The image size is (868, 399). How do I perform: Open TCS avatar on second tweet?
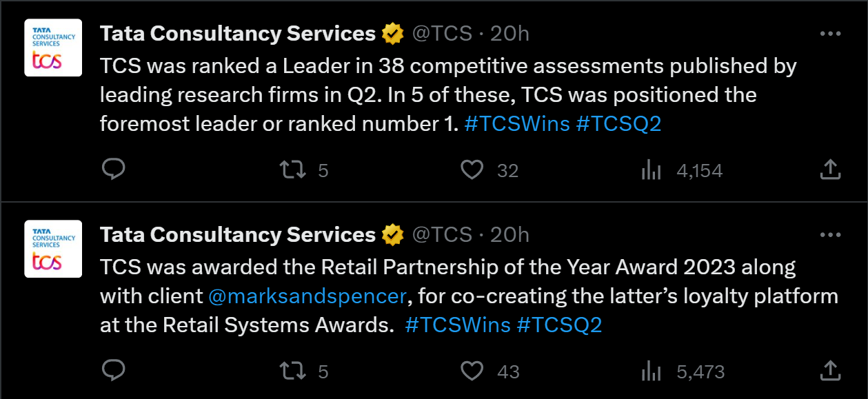pos(53,249)
